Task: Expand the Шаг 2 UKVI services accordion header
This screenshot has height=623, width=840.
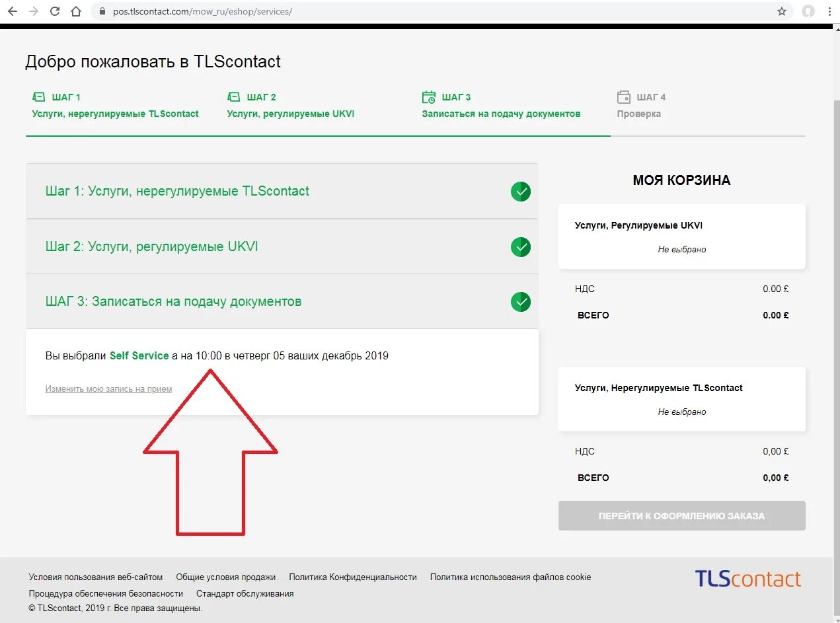Action: pos(282,246)
